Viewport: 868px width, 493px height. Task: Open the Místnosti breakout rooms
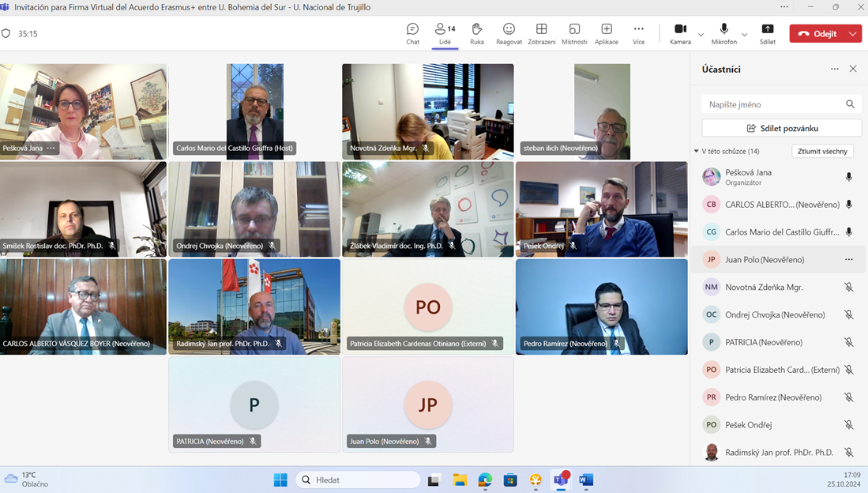pos(574,34)
